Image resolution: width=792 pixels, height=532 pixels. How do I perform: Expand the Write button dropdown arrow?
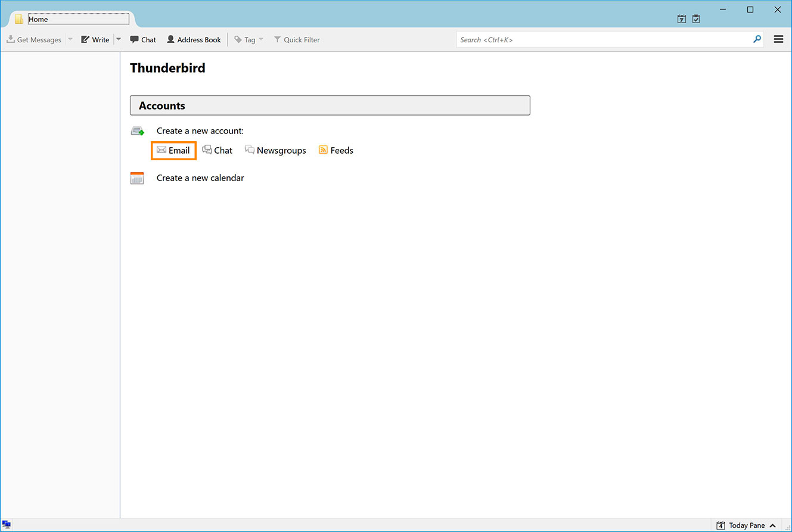[118, 40]
